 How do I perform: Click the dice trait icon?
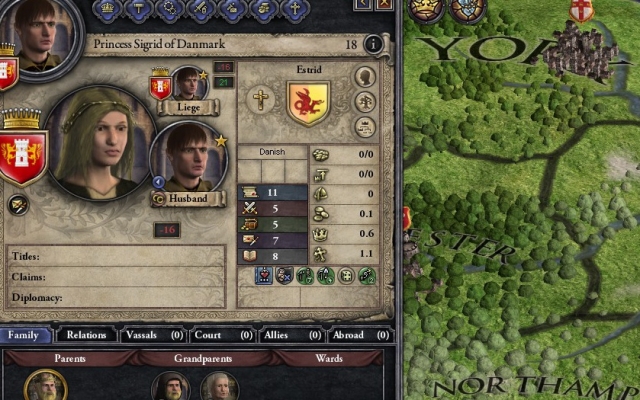(346, 276)
